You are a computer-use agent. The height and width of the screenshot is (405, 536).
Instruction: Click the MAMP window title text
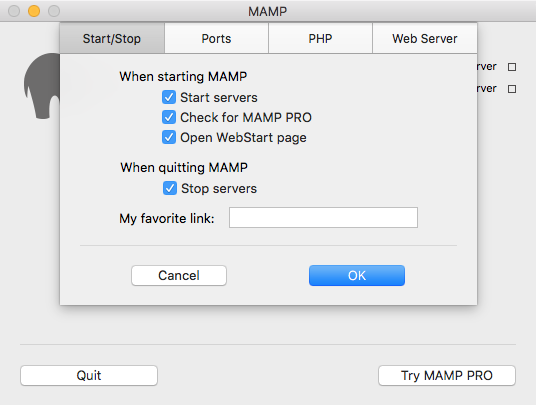click(x=268, y=12)
